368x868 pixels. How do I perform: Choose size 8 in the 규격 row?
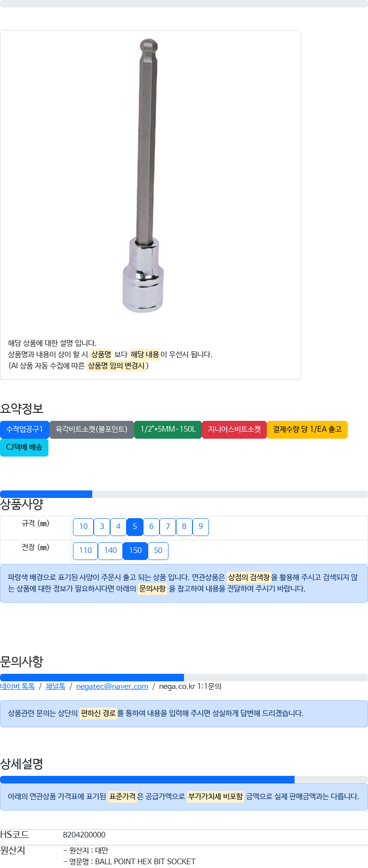coord(184,527)
